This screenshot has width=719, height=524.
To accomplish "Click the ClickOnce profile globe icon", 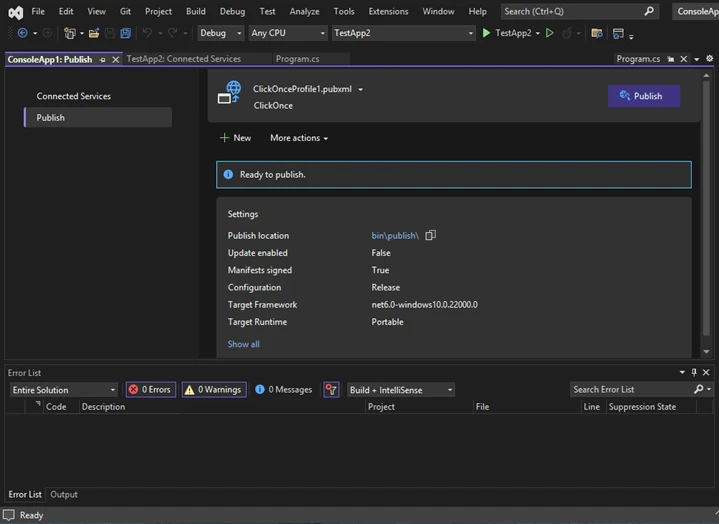I will (x=229, y=92).
